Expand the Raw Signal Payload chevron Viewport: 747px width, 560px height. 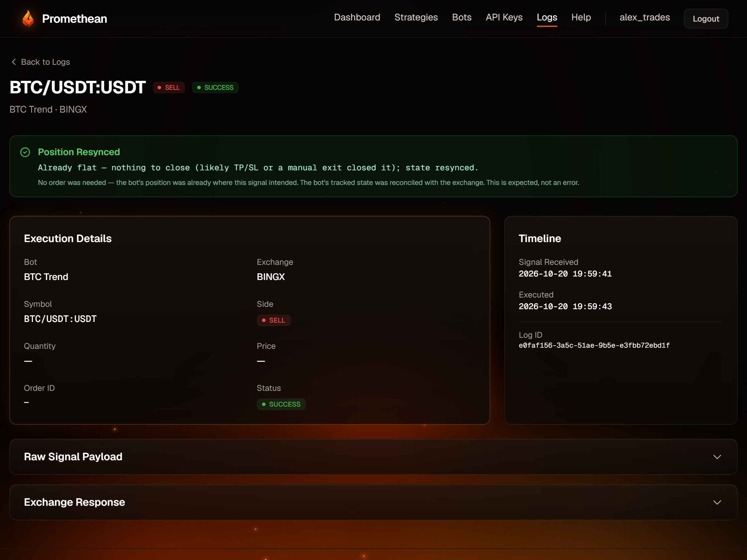pyautogui.click(x=717, y=457)
